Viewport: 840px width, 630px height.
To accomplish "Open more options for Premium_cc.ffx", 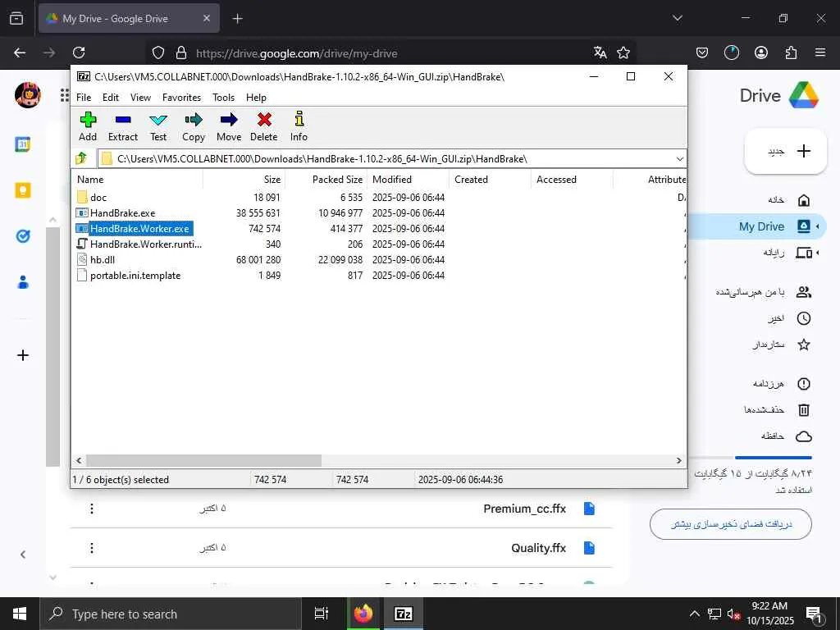I will tap(92, 509).
